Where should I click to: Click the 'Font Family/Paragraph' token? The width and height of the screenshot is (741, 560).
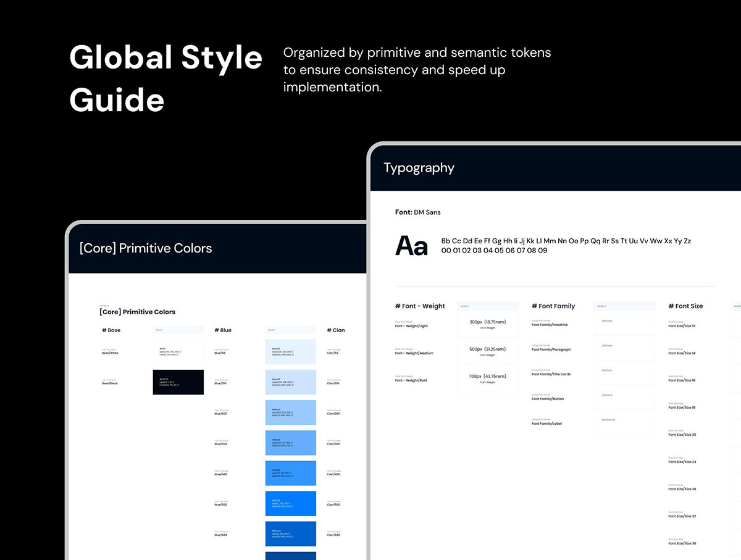click(x=551, y=349)
